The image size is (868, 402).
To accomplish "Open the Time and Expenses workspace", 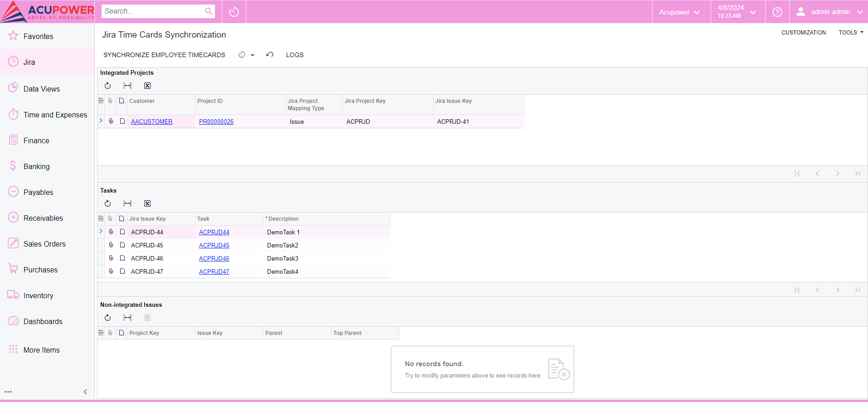I will point(47,115).
